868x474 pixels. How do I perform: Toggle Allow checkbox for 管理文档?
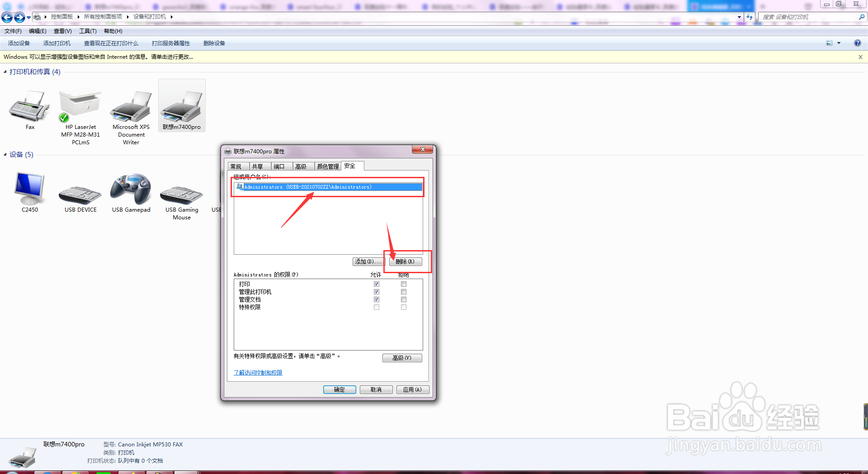coord(377,299)
